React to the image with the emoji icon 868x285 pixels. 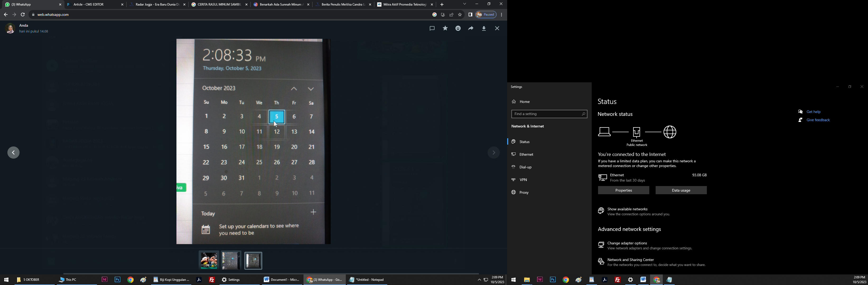458,28
